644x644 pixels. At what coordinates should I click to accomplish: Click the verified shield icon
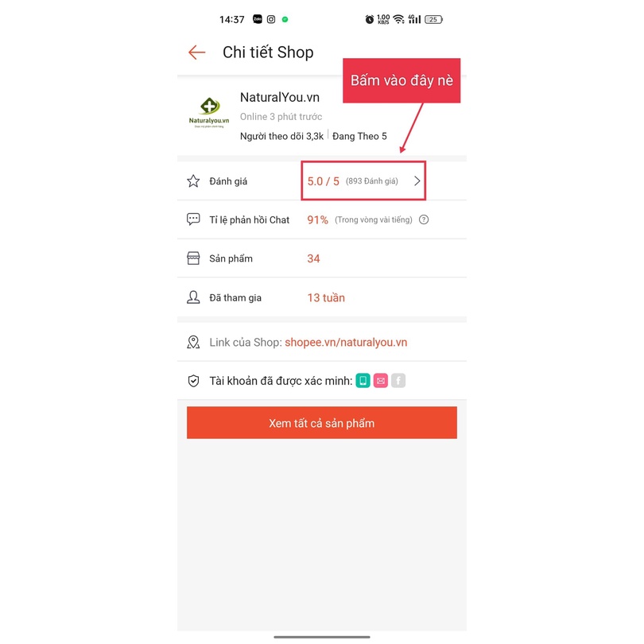pos(193,381)
